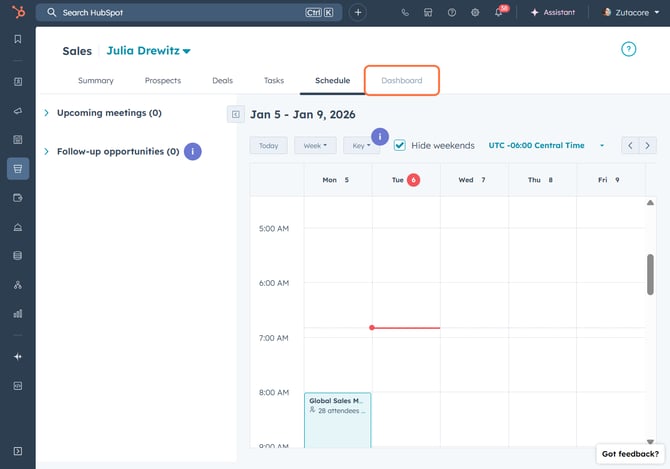
Task: Switch to the Deals tab
Action: click(222, 80)
